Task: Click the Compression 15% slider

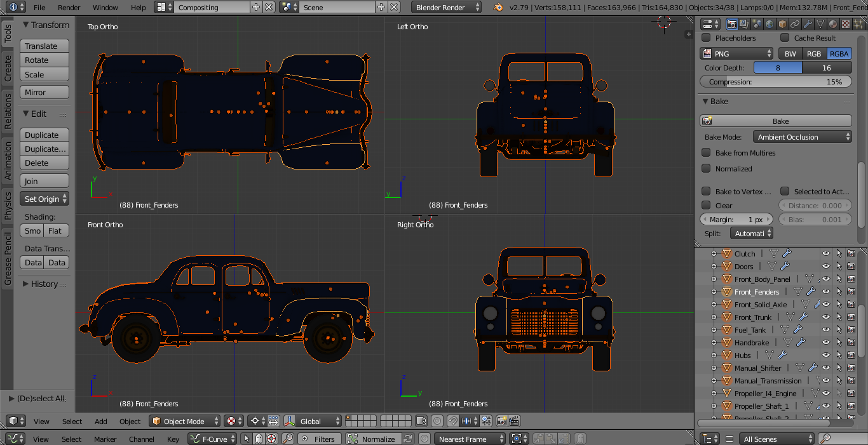Action: [776, 81]
